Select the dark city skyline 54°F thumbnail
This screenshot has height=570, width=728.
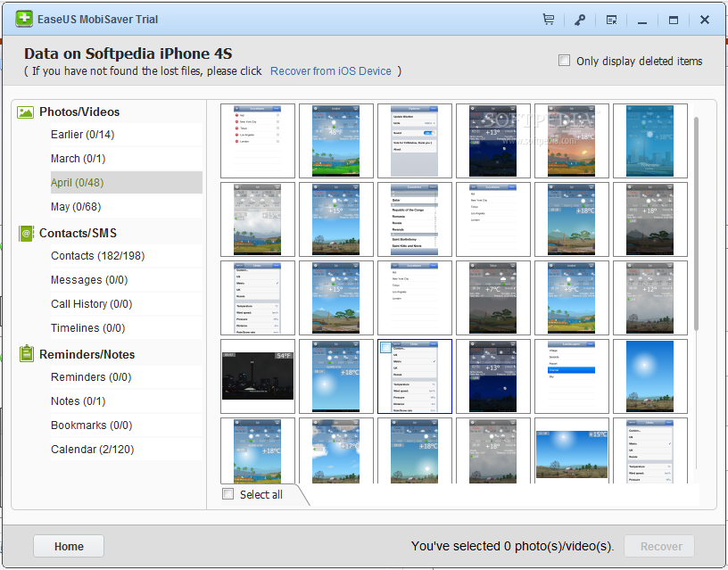[258, 376]
